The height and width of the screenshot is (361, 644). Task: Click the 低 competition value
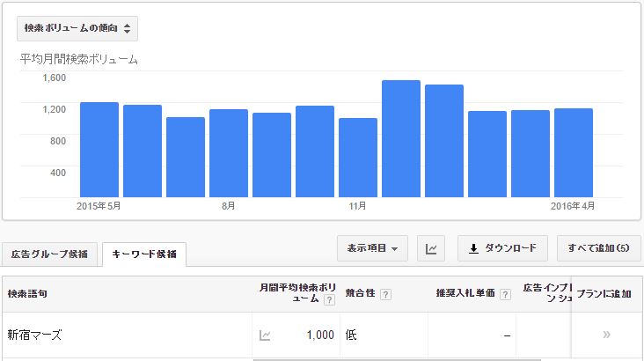click(351, 335)
